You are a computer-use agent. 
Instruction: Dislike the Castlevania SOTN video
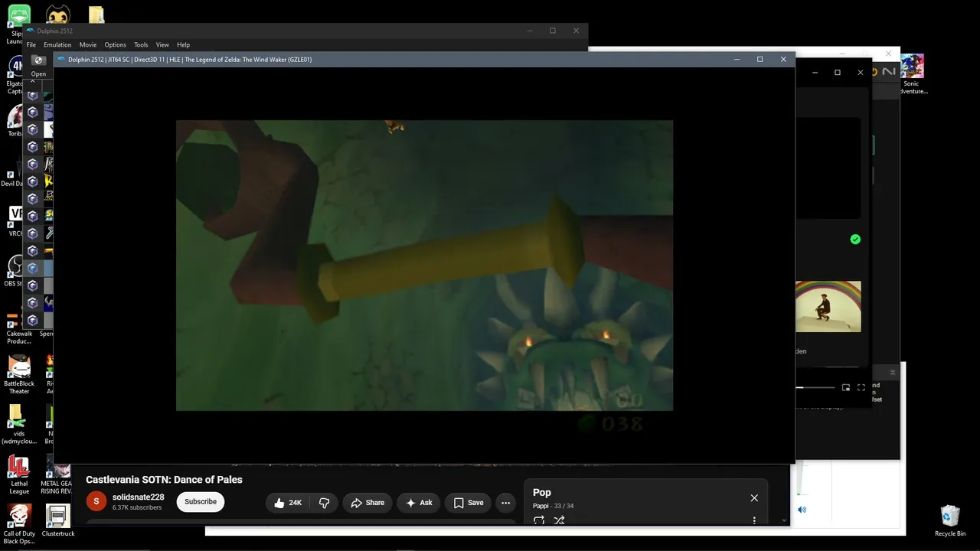click(324, 503)
